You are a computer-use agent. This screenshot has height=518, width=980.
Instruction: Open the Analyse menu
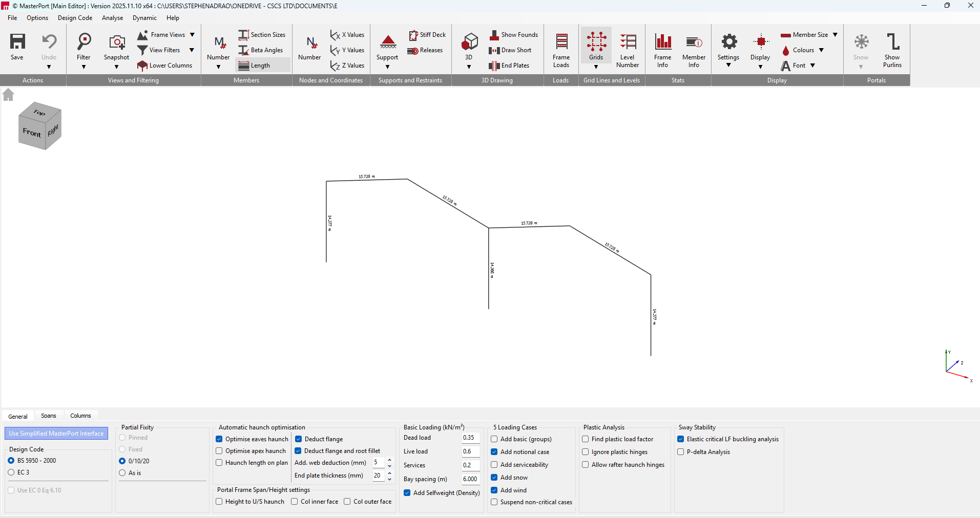[x=112, y=18]
